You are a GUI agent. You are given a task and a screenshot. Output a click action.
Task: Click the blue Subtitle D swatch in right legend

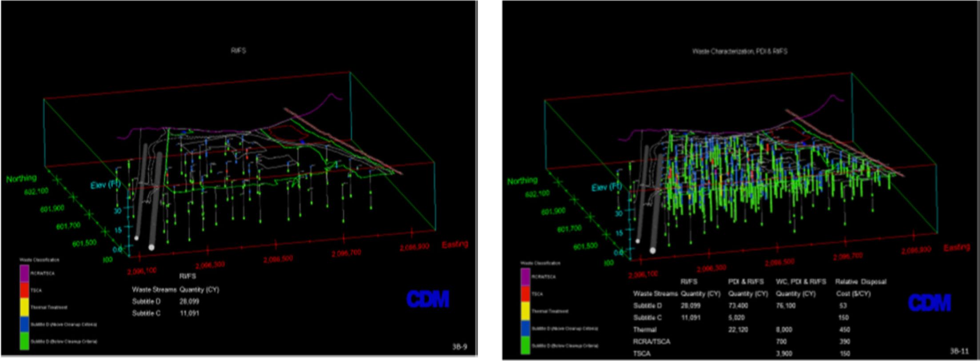click(526, 328)
